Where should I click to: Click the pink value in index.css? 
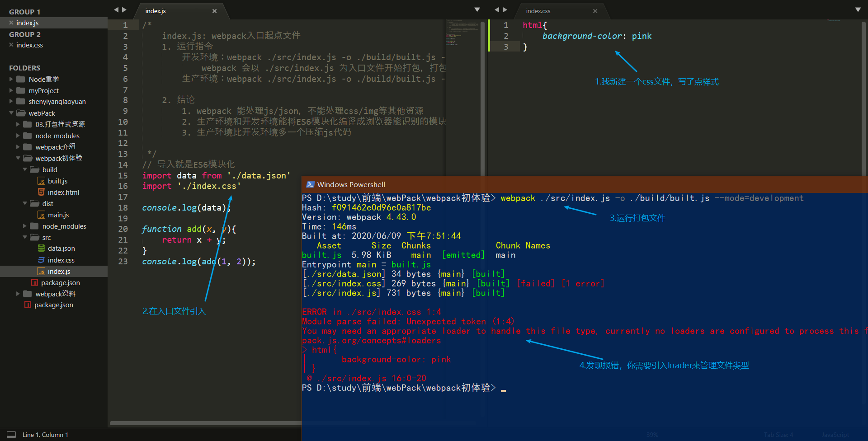[642, 36]
